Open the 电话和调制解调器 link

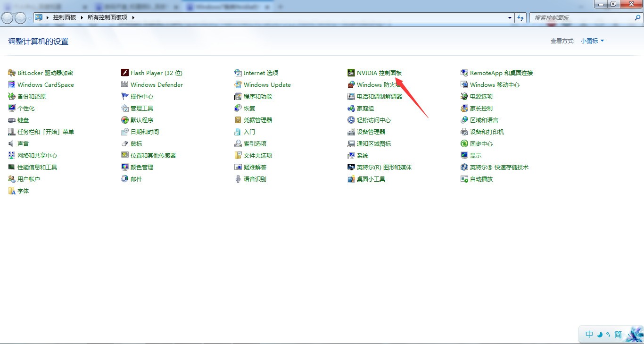(380, 96)
